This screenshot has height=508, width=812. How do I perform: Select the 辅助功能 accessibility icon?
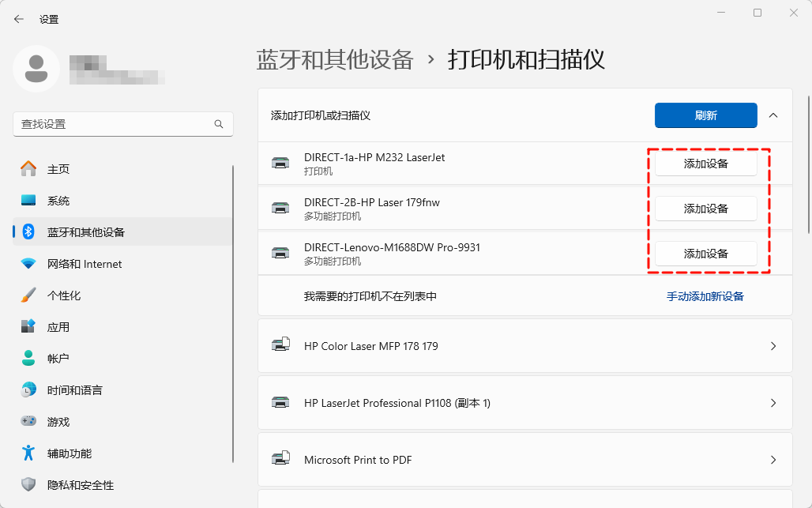[28, 453]
